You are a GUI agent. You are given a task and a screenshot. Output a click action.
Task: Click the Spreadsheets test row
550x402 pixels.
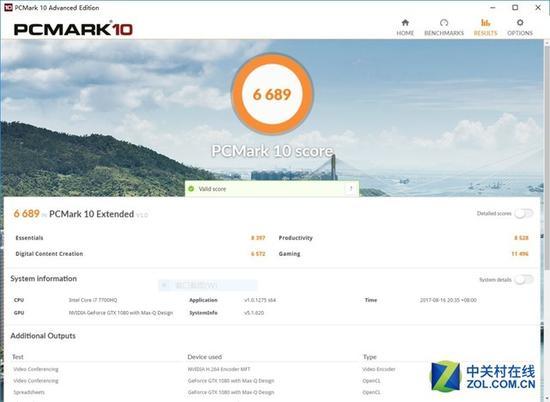29,392
